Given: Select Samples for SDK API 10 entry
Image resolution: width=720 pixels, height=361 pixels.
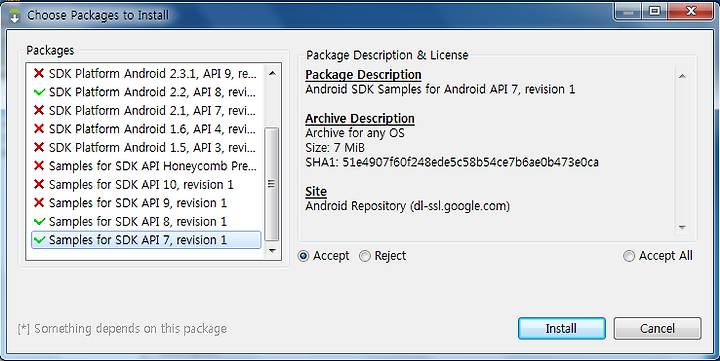Looking at the screenshot, I should click(x=146, y=184).
